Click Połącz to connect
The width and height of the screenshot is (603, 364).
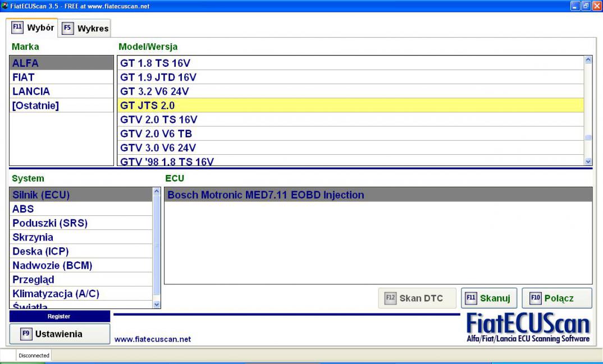tap(557, 298)
